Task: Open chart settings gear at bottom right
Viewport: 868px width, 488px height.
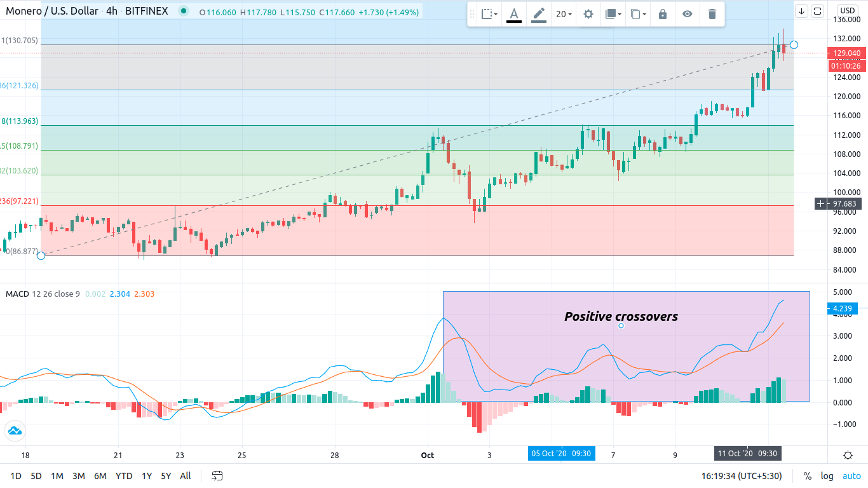Action: [x=848, y=455]
